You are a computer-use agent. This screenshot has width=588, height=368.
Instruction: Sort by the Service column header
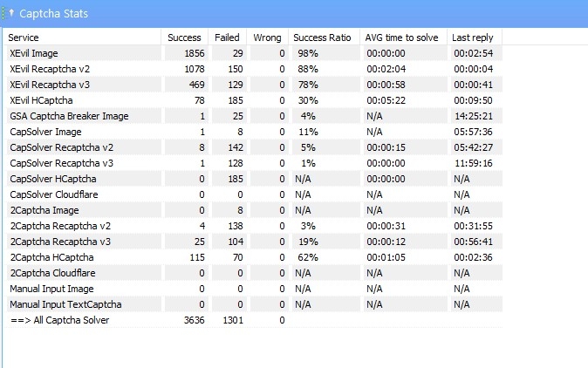tap(83, 37)
